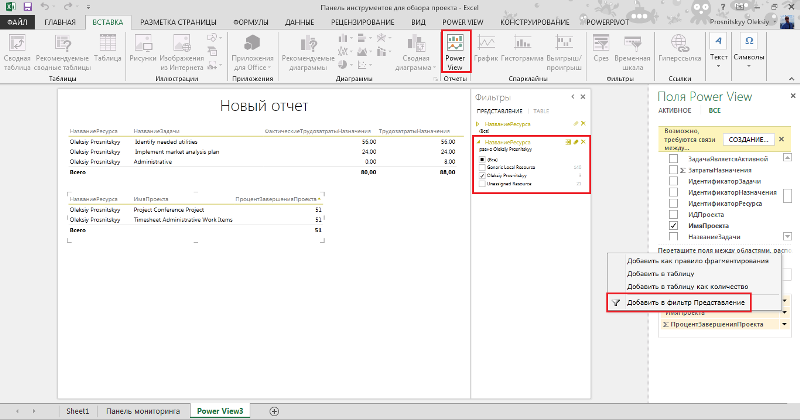Check the ИДПроекта field

point(673,214)
